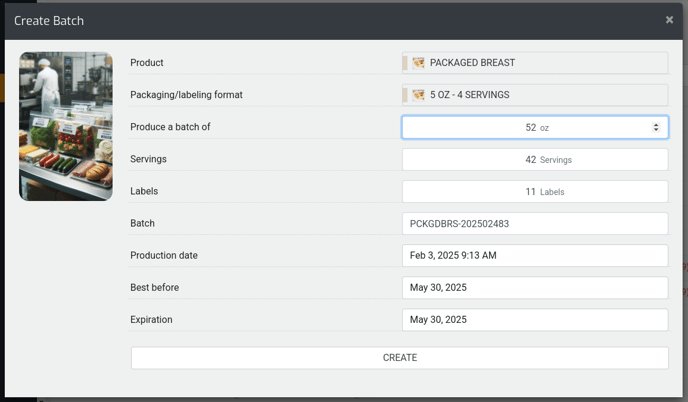Image resolution: width=688 pixels, height=402 pixels.
Task: Close the Create Batch dialog
Action: click(x=669, y=20)
